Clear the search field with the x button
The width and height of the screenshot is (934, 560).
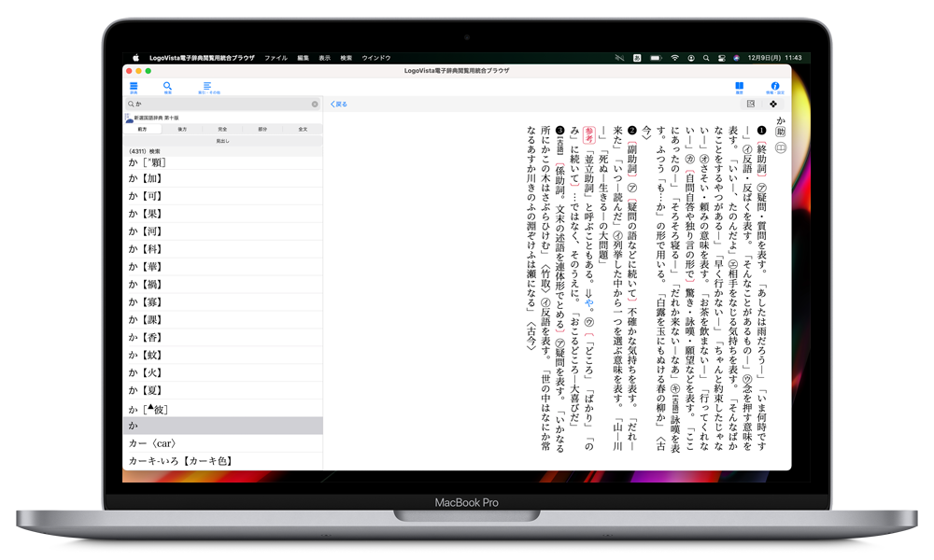(315, 105)
